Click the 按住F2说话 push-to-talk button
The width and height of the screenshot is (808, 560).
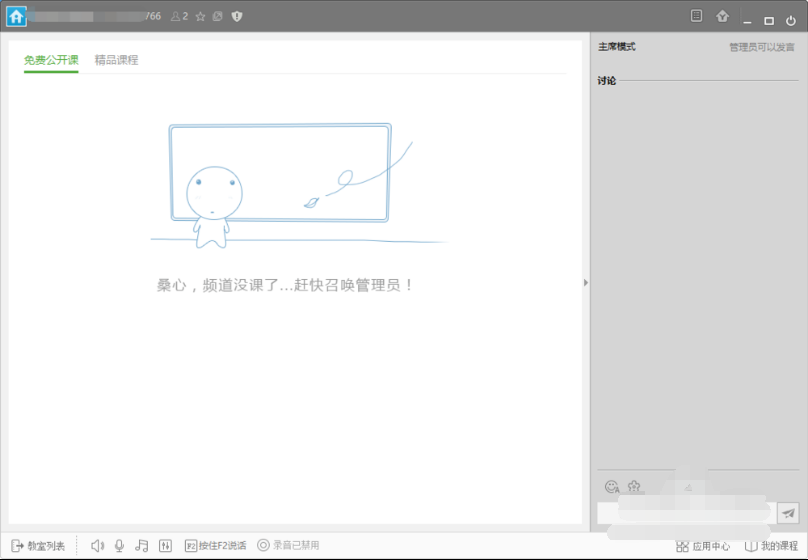pyautogui.click(x=216, y=545)
